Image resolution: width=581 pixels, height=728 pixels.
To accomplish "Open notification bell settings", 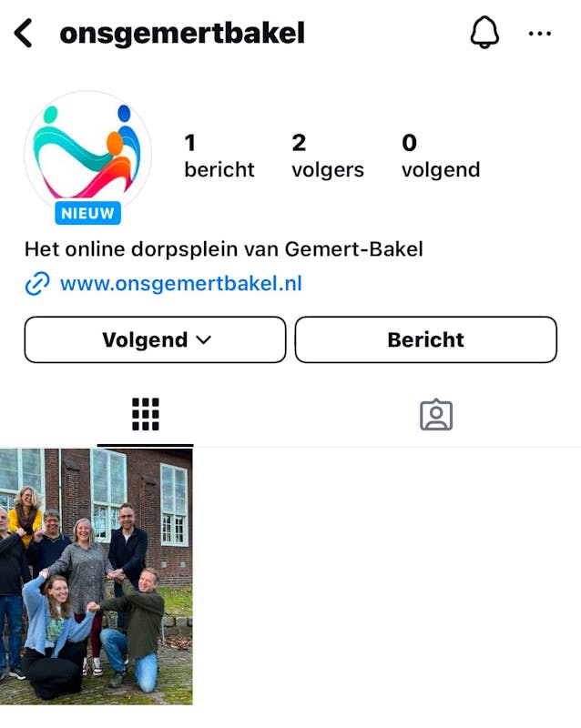I will [x=484, y=33].
